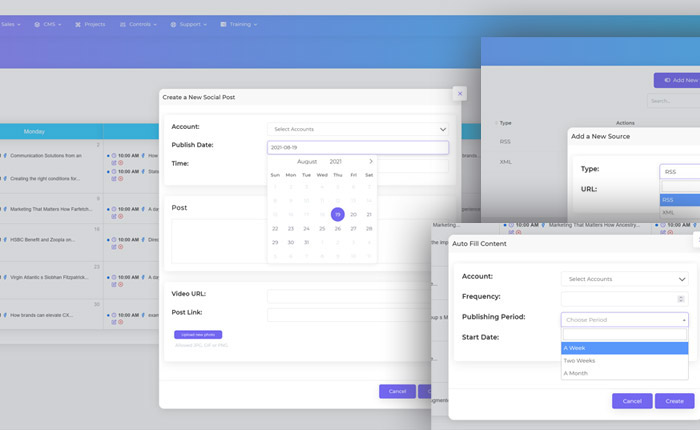Screen dimensions: 700x430
Task: Expand Account dropdown in Create Social Post dialog
Action: click(x=357, y=129)
